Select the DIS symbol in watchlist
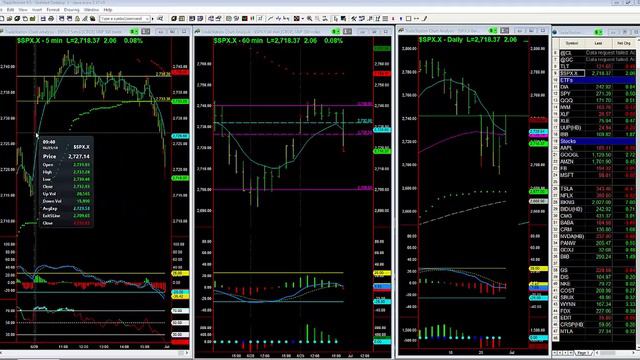 point(564,277)
